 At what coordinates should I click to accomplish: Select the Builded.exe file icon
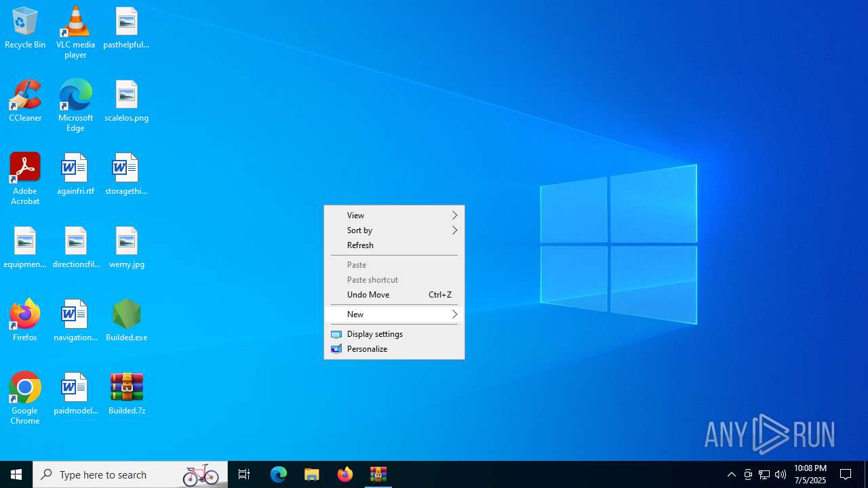[x=126, y=321]
